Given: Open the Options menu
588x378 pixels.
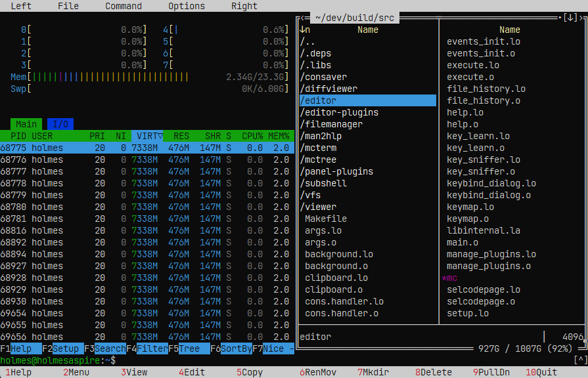Looking at the screenshot, I should 187,6.
